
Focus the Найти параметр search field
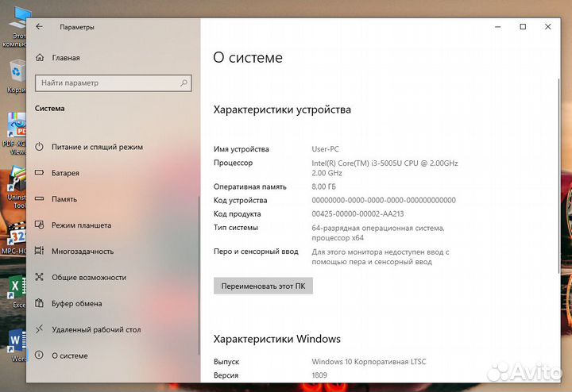tap(113, 83)
